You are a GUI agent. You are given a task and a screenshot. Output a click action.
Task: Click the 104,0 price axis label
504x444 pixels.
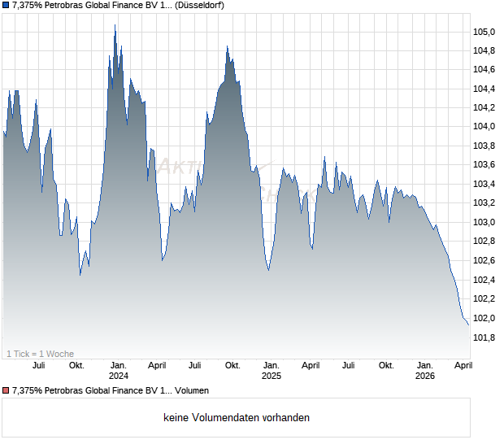coord(484,127)
